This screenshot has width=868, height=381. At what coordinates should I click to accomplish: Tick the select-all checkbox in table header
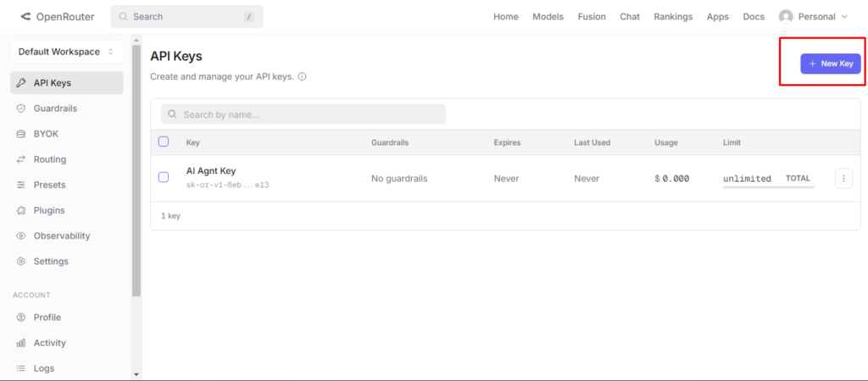point(164,142)
